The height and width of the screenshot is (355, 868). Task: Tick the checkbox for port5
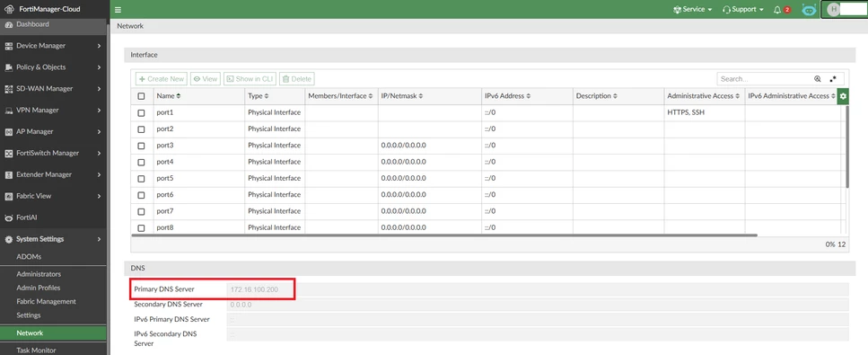tap(141, 179)
